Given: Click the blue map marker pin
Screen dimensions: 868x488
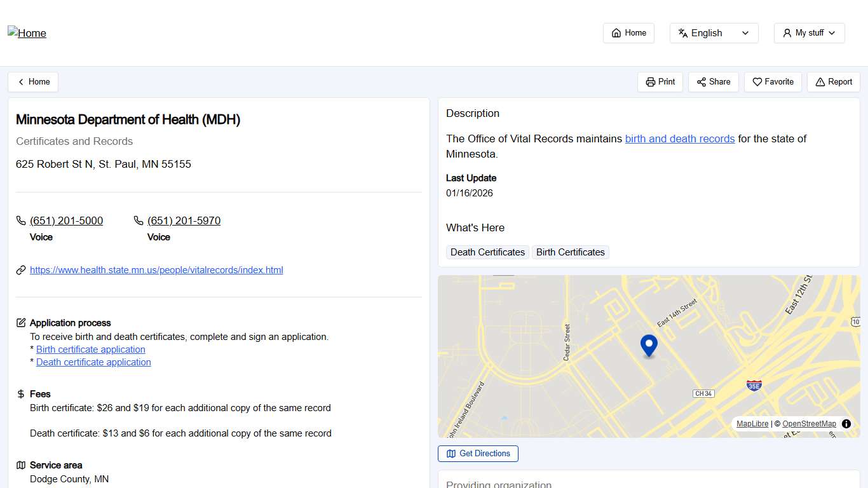Looking at the screenshot, I should click(649, 345).
